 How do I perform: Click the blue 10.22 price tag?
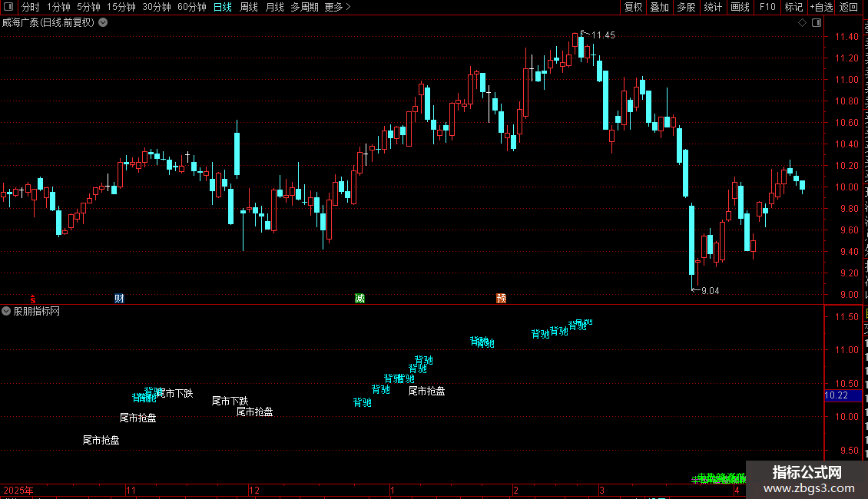click(x=843, y=395)
